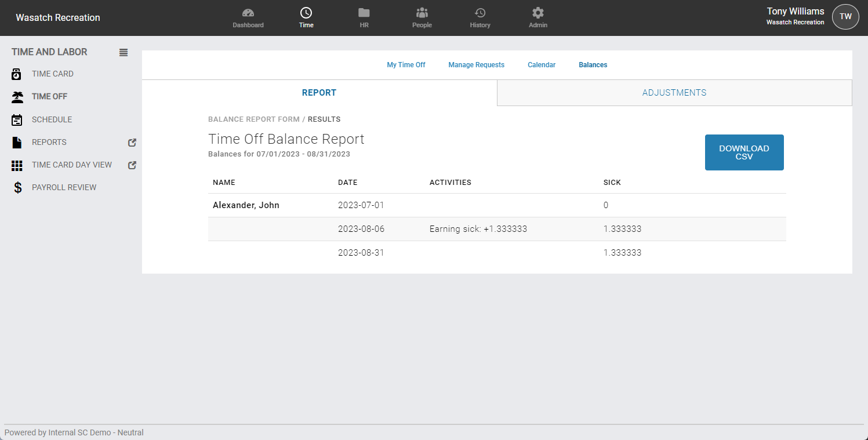Switch to the Adjustments tab
The height and width of the screenshot is (440, 868).
click(674, 93)
